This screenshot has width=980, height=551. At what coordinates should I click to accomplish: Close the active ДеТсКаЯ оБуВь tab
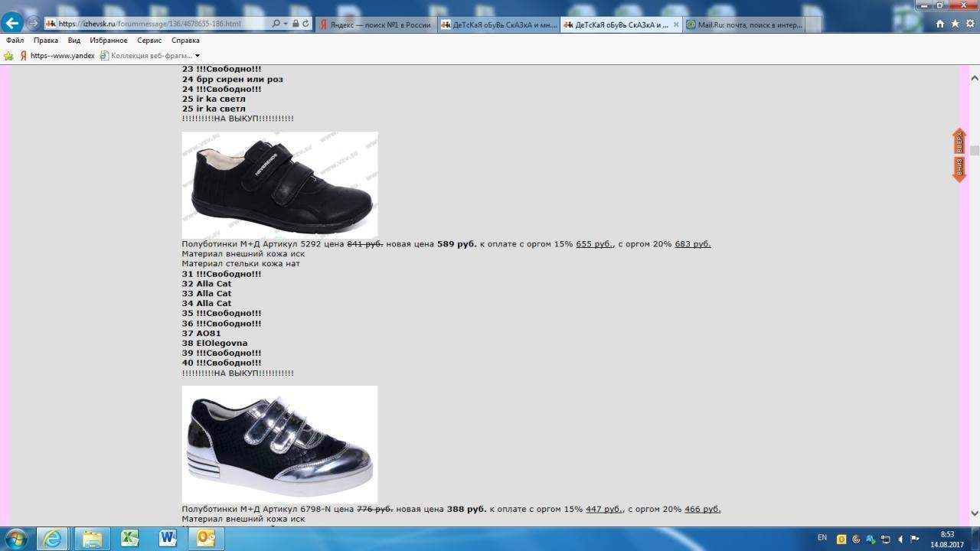click(676, 24)
